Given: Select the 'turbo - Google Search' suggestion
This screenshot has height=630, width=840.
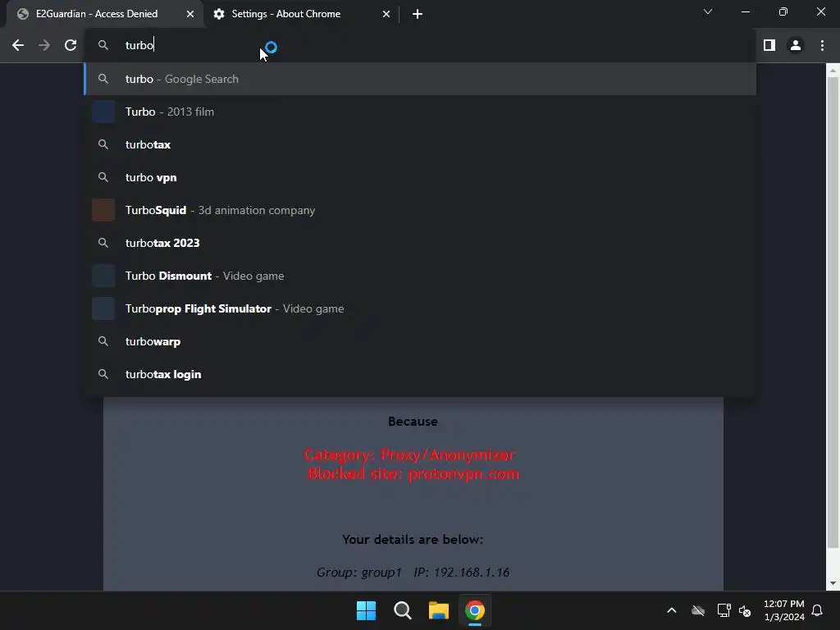Looking at the screenshot, I should coord(420,79).
